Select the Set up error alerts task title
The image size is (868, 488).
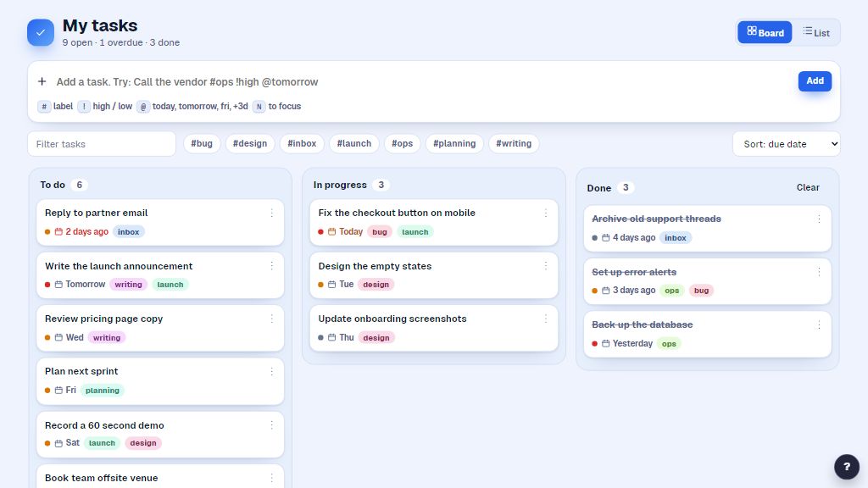pos(634,272)
